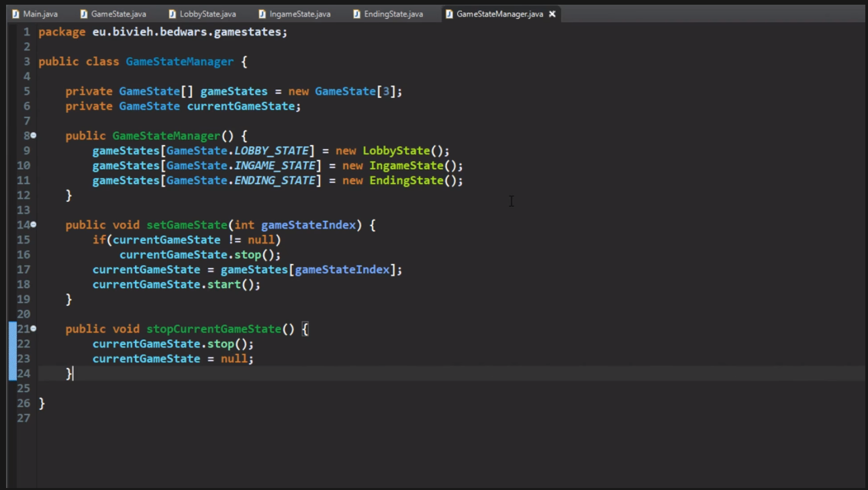Click the file icon on GameState.java tab

(84, 14)
